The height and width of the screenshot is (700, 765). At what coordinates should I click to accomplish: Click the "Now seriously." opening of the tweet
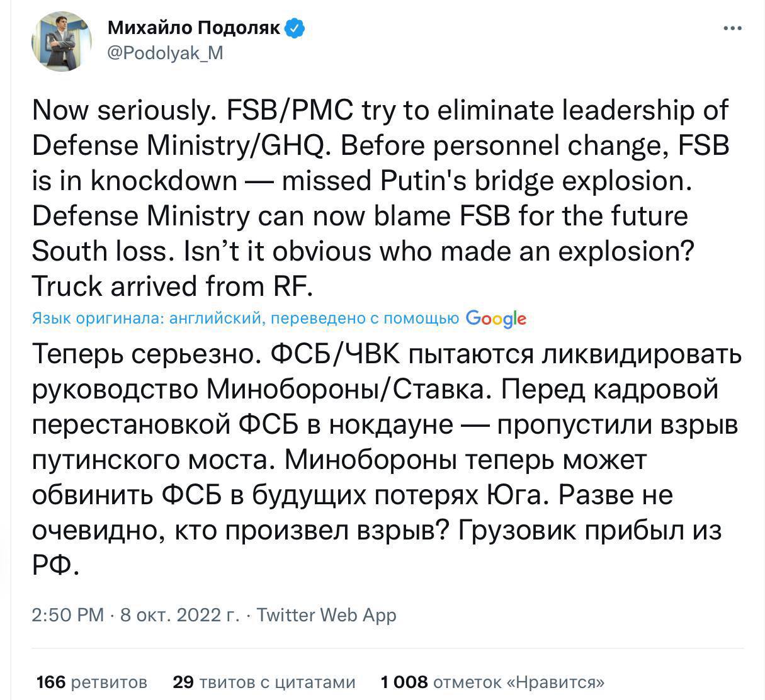(x=116, y=110)
